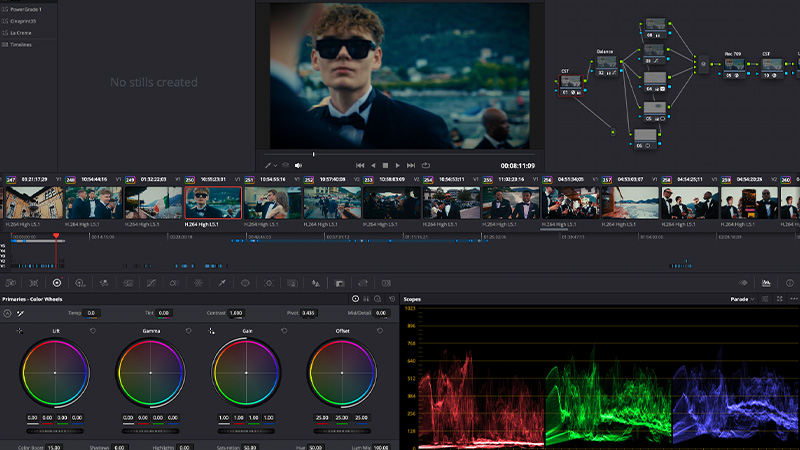Viewport: 800px width, 450px height.
Task: Open the Curves palette
Action: [x=152, y=283]
